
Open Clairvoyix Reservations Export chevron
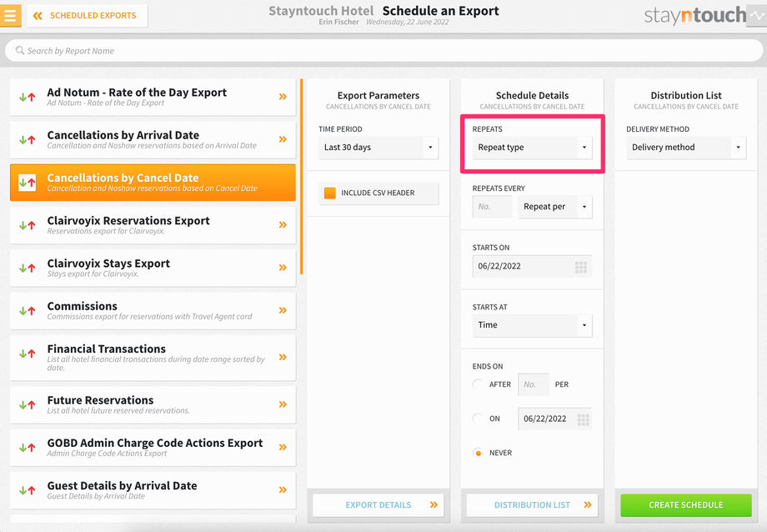(283, 225)
